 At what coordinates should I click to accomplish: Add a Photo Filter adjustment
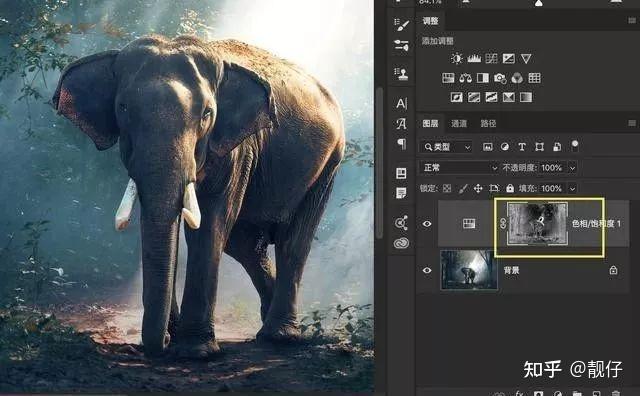point(500,78)
